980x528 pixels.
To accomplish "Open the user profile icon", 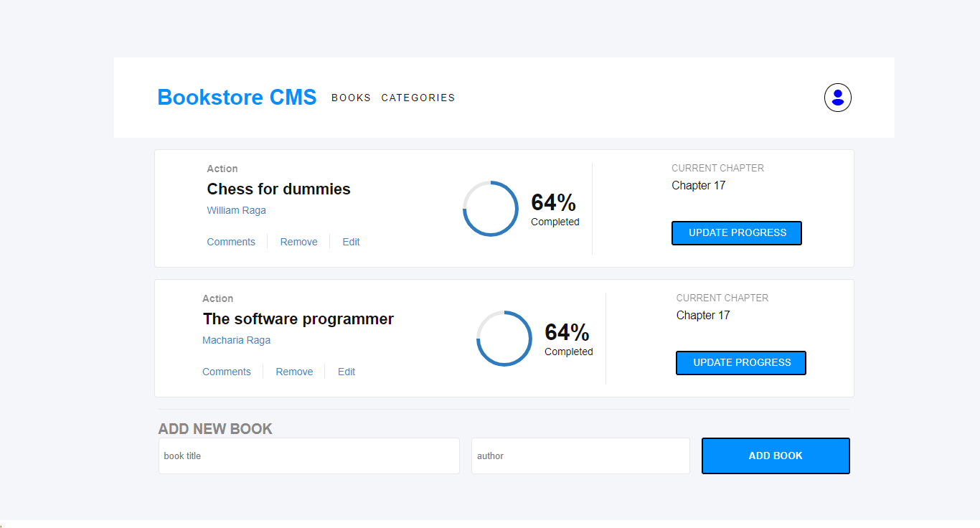I will 837,98.
